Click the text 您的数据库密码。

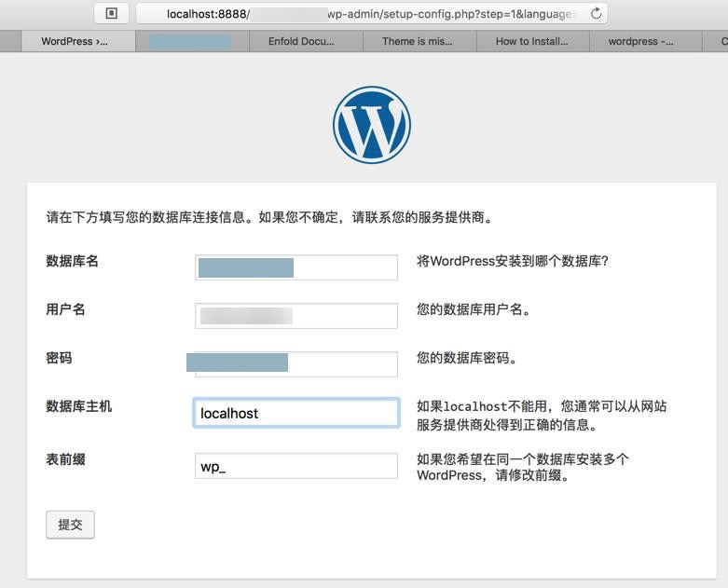[x=467, y=358]
